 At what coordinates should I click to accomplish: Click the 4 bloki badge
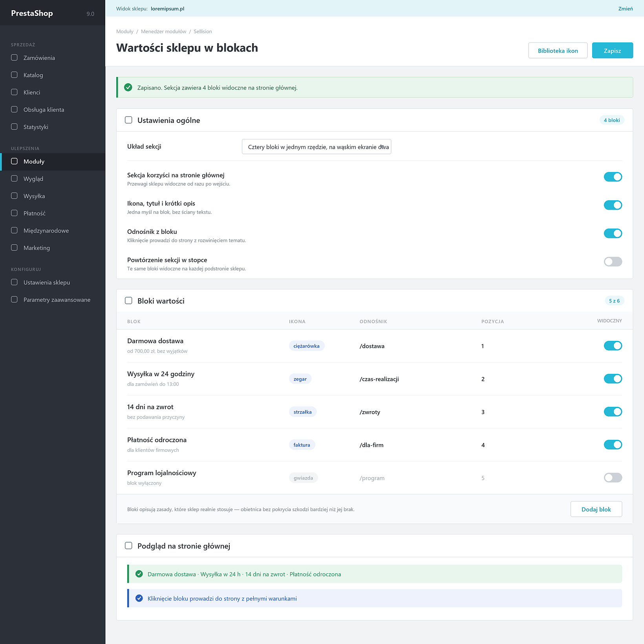click(x=612, y=120)
